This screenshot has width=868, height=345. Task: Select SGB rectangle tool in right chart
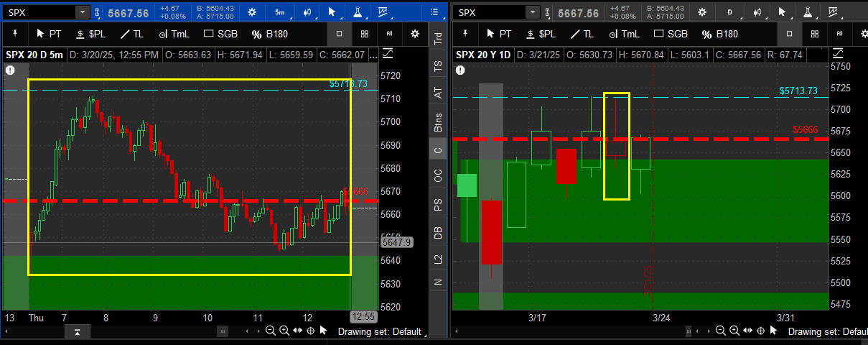[x=671, y=34]
